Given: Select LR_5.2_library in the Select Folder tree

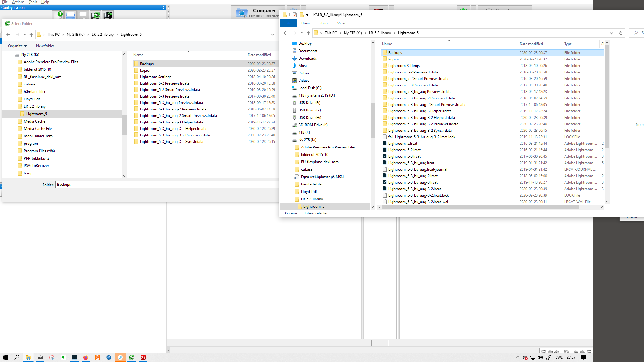Looking at the screenshot, I should pos(35,106).
